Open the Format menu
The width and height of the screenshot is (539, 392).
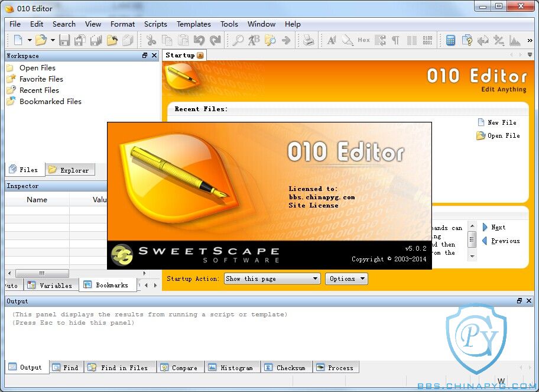[x=122, y=24]
